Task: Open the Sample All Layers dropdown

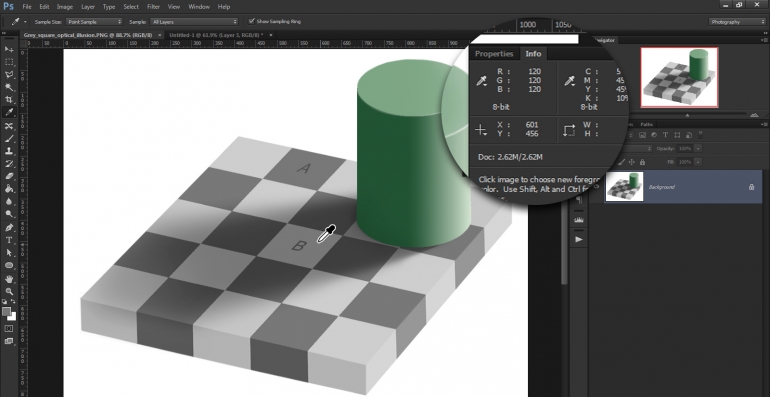Action: pos(194,22)
